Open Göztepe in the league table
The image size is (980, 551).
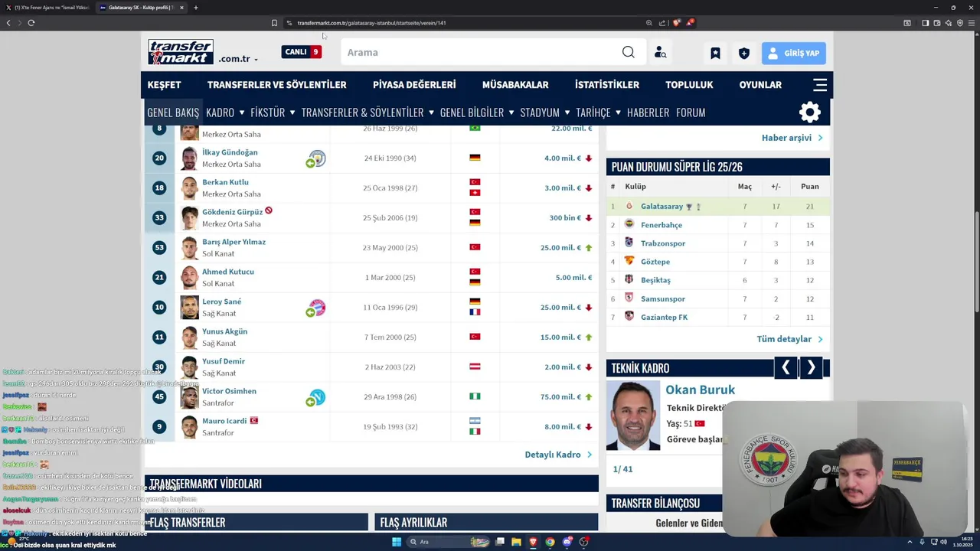[655, 262]
